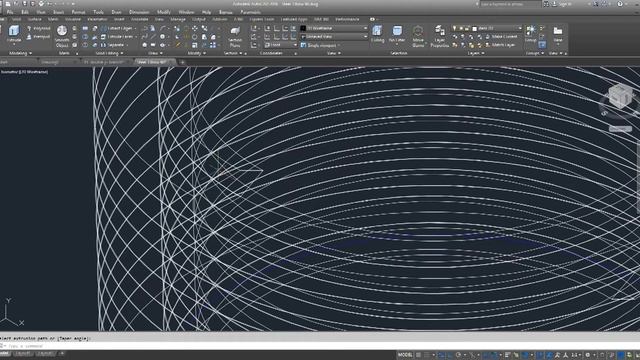Click the Group icon
Viewport: 640px width, 360px height.
(x=531, y=33)
